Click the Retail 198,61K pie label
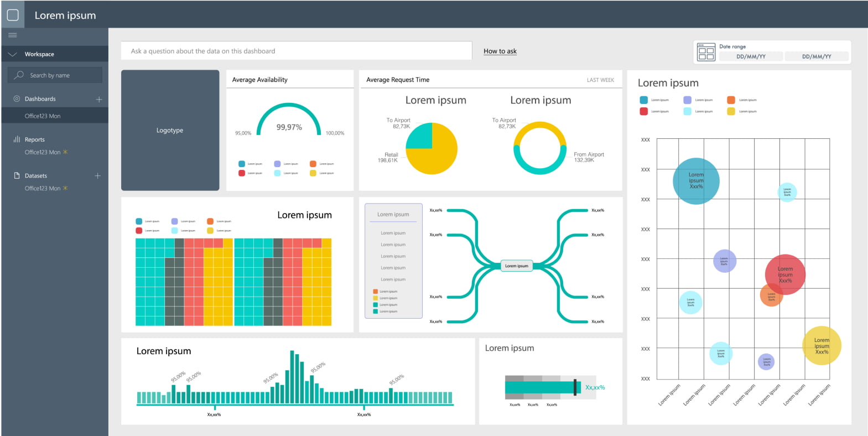This screenshot has width=868, height=436. tap(388, 158)
